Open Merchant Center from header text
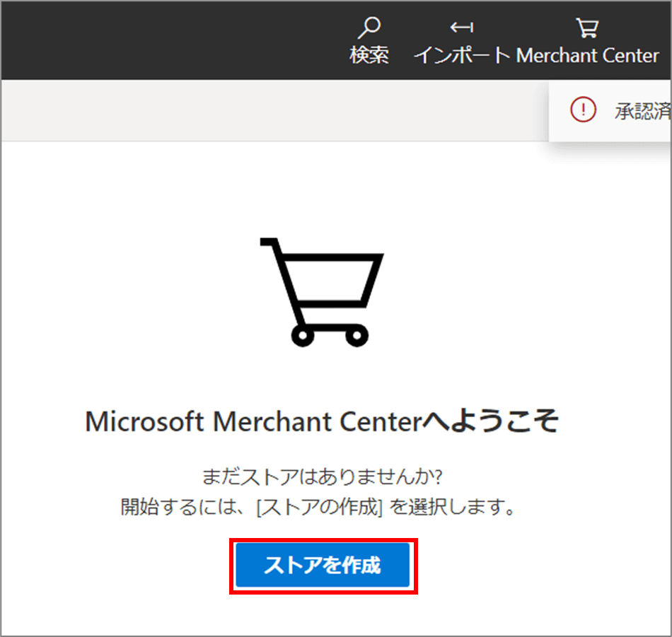 [587, 56]
